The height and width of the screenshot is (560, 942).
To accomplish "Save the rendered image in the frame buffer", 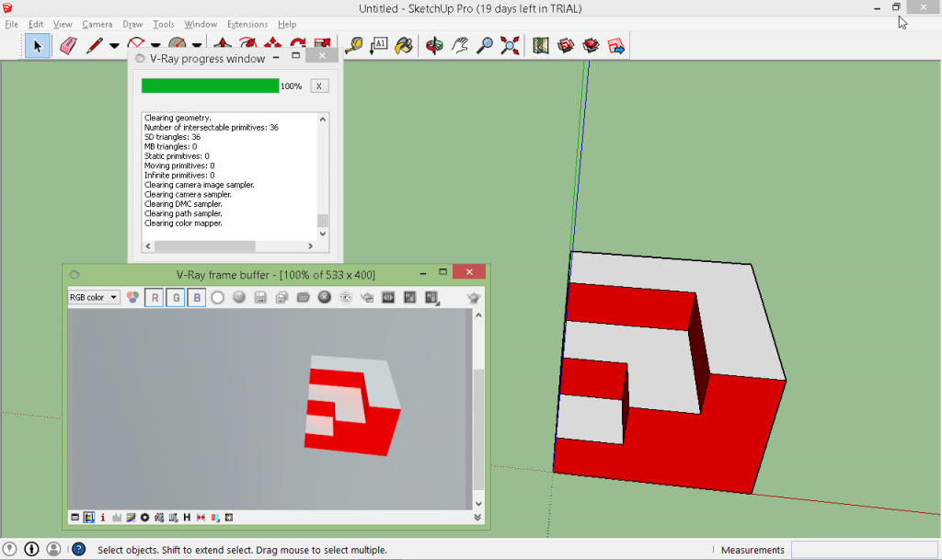I will click(258, 297).
